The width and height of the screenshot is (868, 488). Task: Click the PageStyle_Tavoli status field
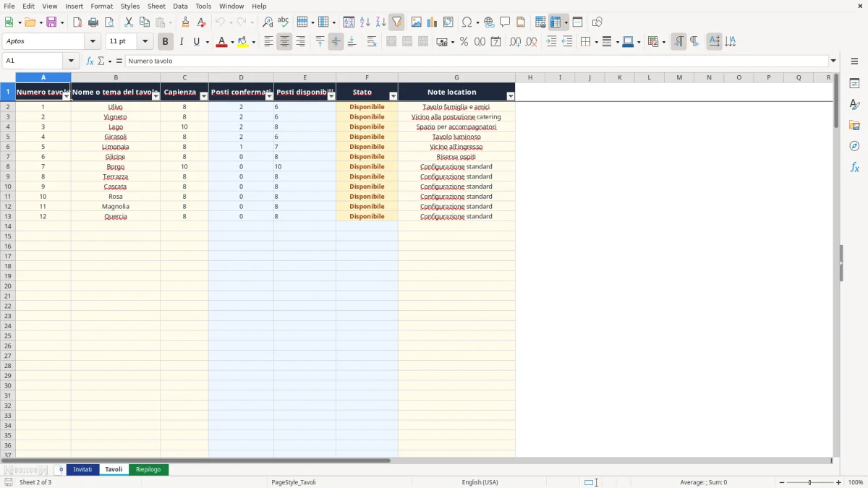294,482
